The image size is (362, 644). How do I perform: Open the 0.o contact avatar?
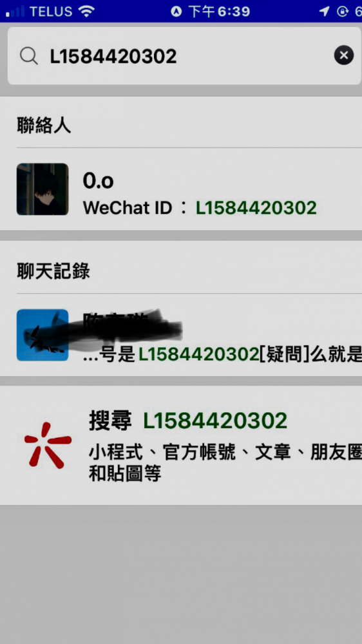43,189
